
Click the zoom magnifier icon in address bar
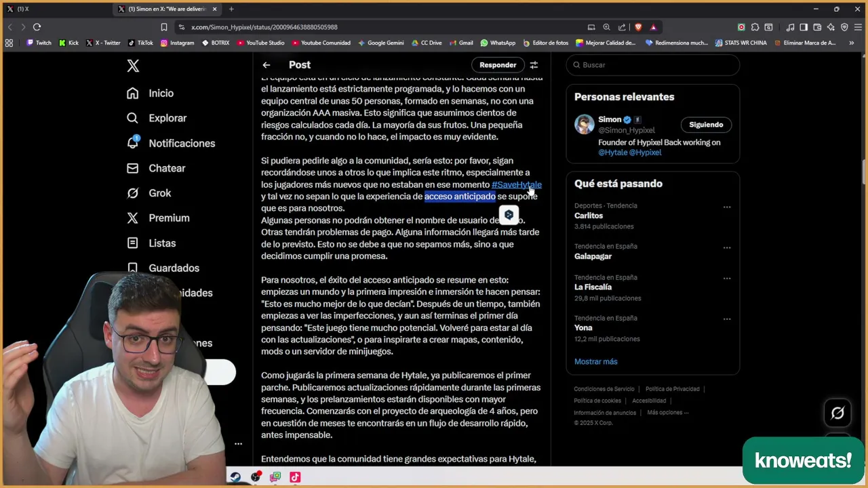click(606, 27)
